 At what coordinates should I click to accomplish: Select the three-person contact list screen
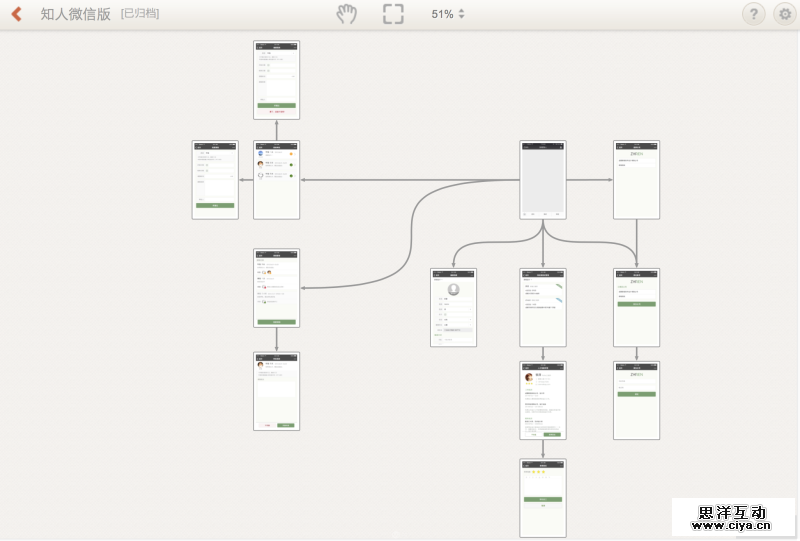tap(277, 180)
